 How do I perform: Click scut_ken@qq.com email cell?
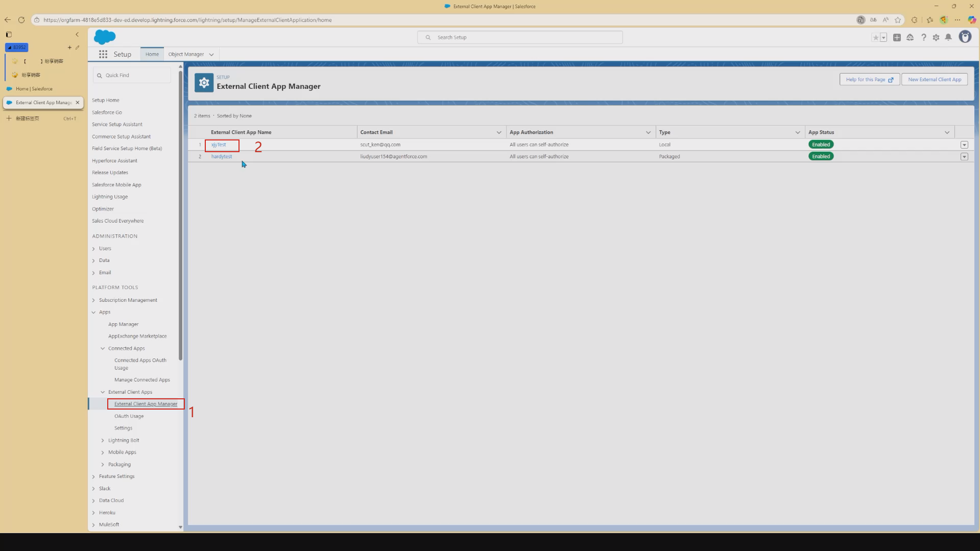pyautogui.click(x=380, y=145)
